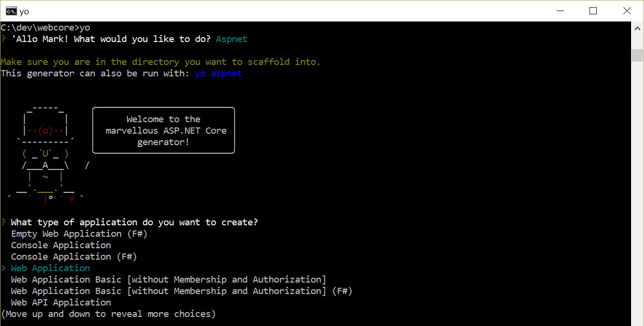The width and height of the screenshot is (644, 326).
Task: Select 'Web Application Basic' non-F# option
Action: pos(169,280)
